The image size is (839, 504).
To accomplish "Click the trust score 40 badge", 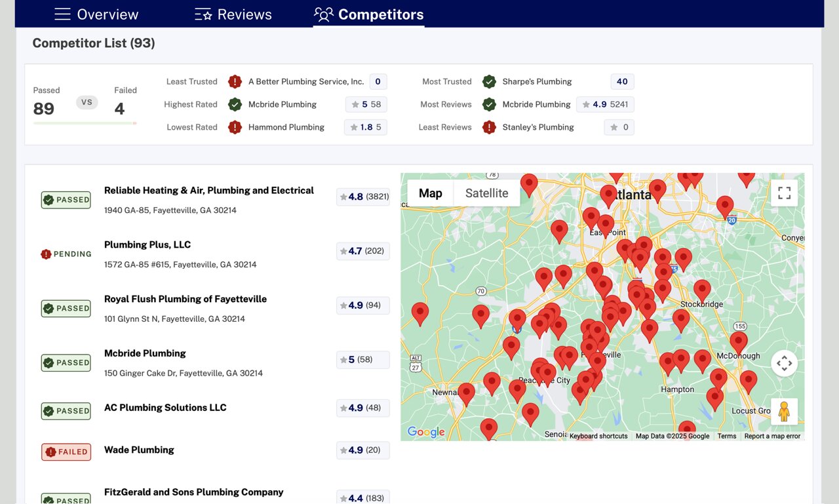I will click(x=622, y=82).
